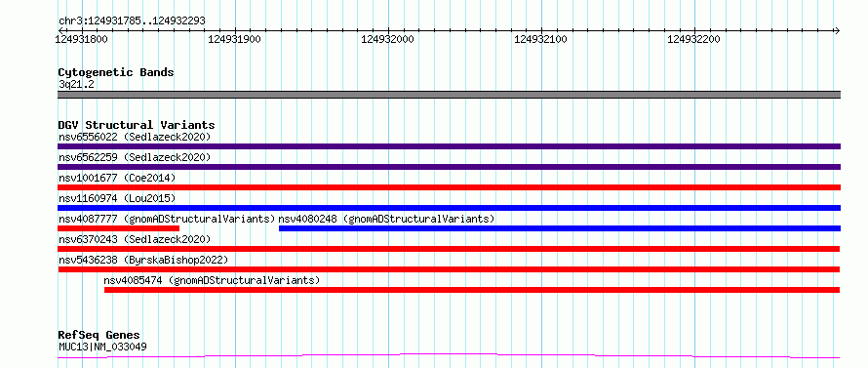Click the red bar for nsv1001677
Screen dimensions: 868x368
(x=449, y=187)
